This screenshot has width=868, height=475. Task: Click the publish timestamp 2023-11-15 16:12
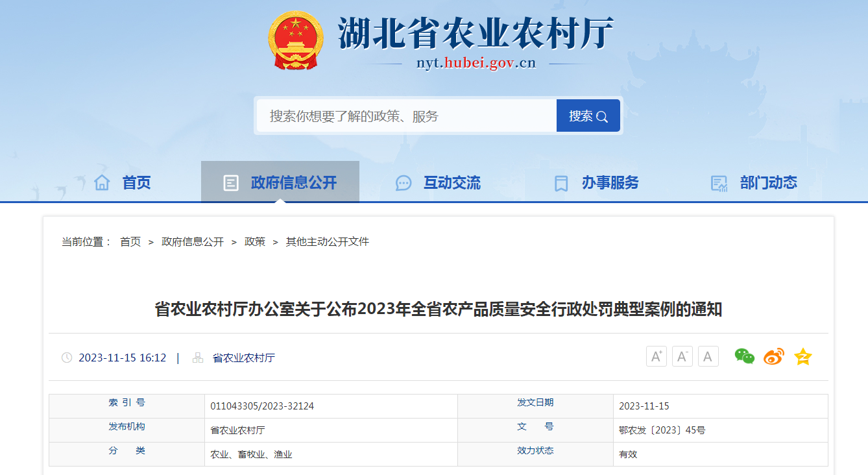pyautogui.click(x=123, y=358)
